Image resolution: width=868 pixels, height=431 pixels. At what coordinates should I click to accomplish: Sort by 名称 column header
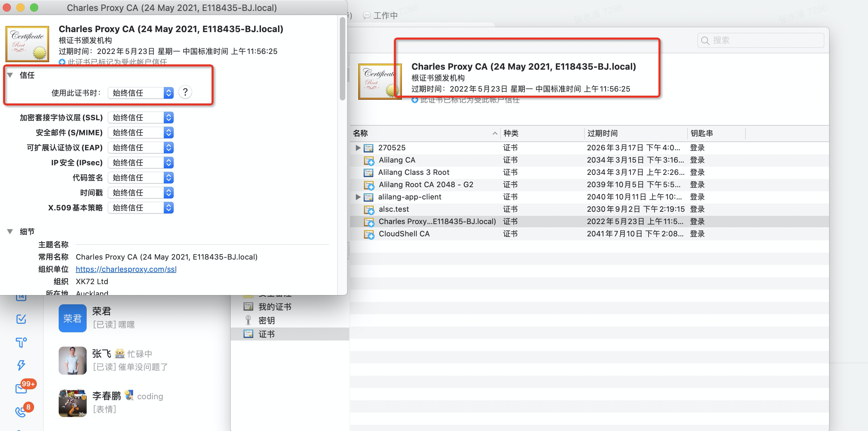425,133
